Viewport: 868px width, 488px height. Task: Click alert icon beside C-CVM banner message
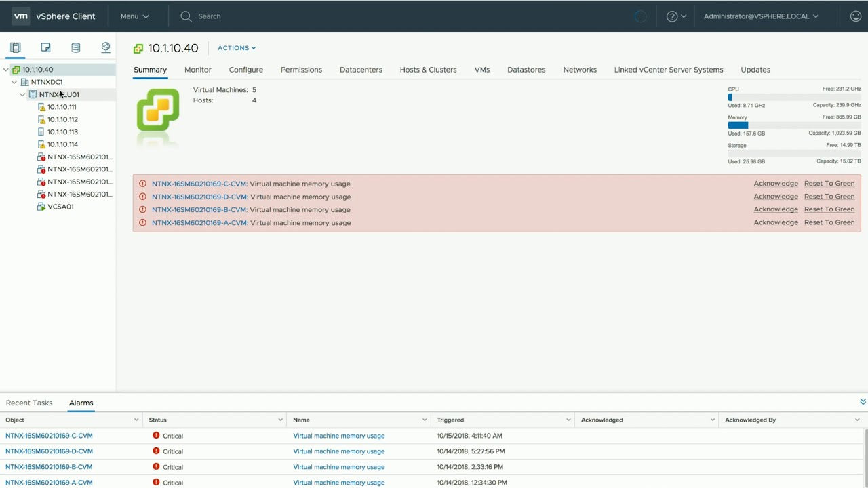pos(142,184)
